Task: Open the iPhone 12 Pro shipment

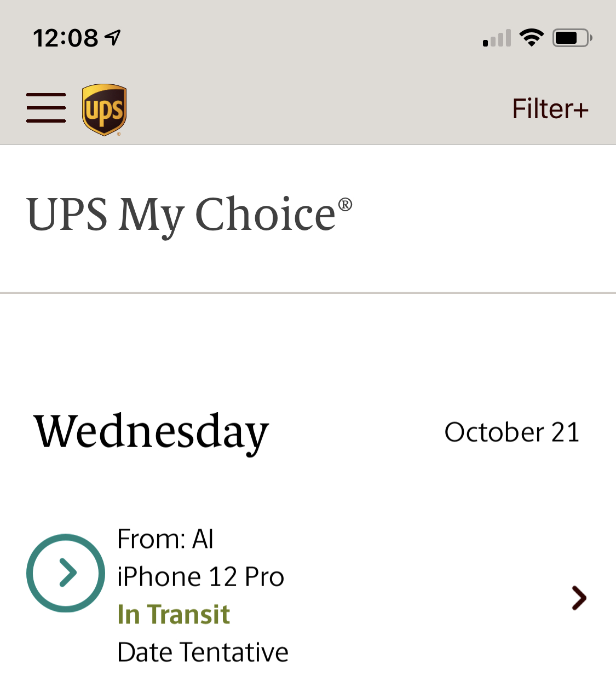Action: 200,577
